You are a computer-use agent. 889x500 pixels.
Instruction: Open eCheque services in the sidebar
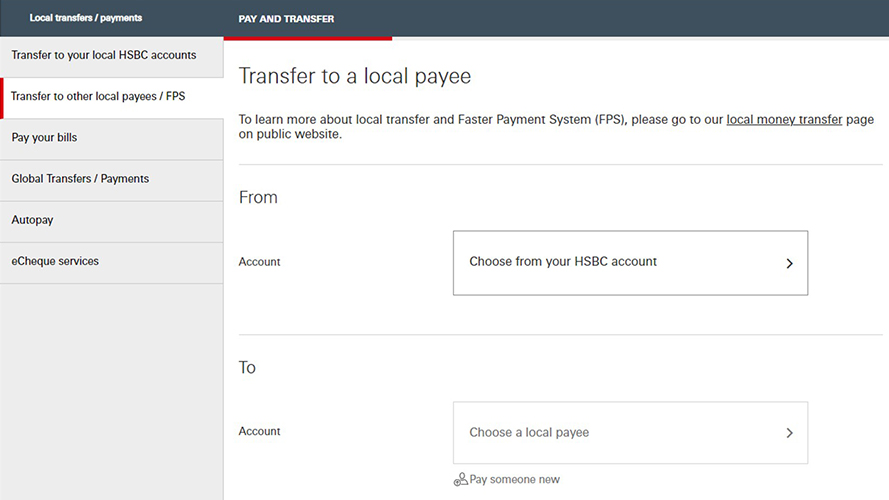click(55, 261)
